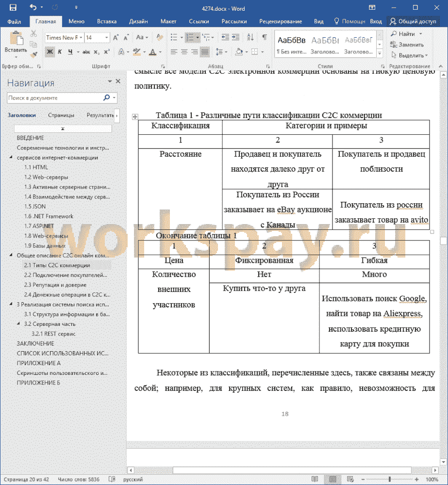Click the shading paint bucket button
The width and height of the screenshot is (448, 485).
tap(239, 52)
